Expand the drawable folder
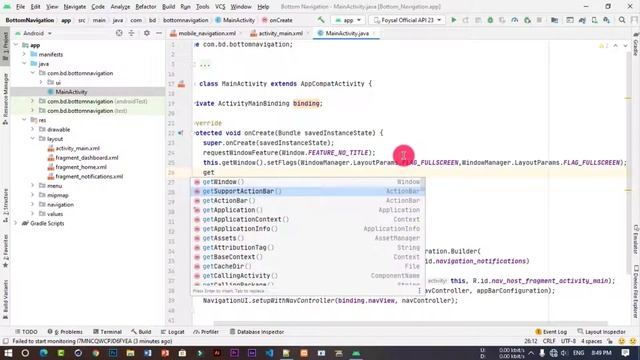 click(x=33, y=129)
